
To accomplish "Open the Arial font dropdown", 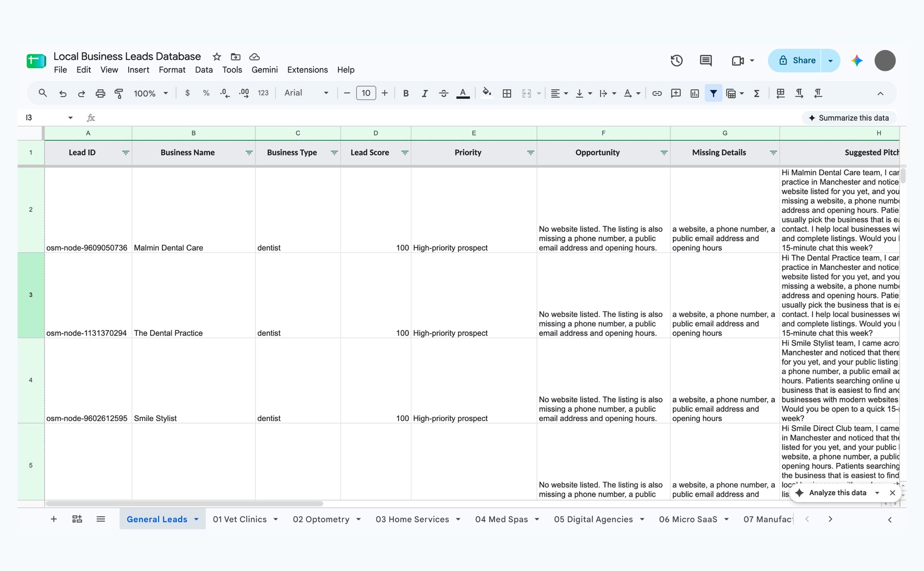I will point(306,93).
